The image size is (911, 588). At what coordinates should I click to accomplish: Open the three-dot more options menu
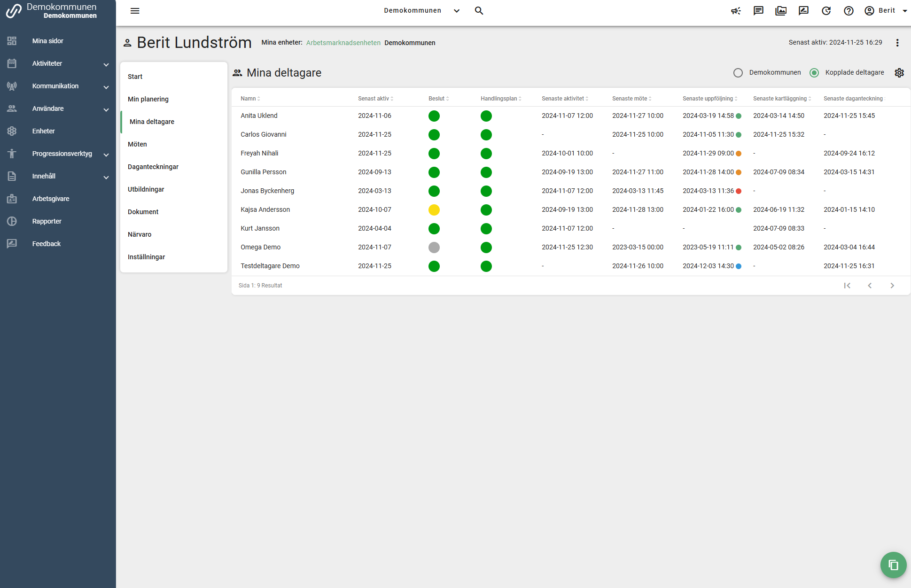[897, 43]
